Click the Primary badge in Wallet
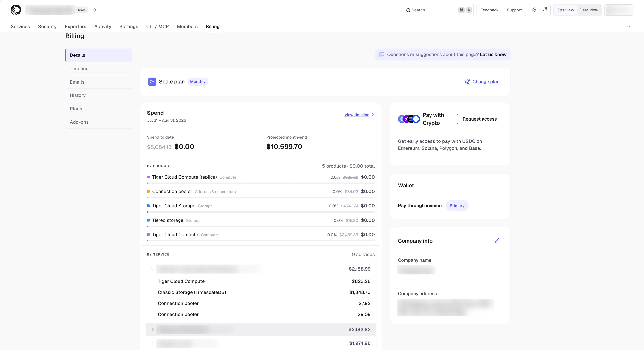The width and height of the screenshot is (644, 350). tap(457, 206)
